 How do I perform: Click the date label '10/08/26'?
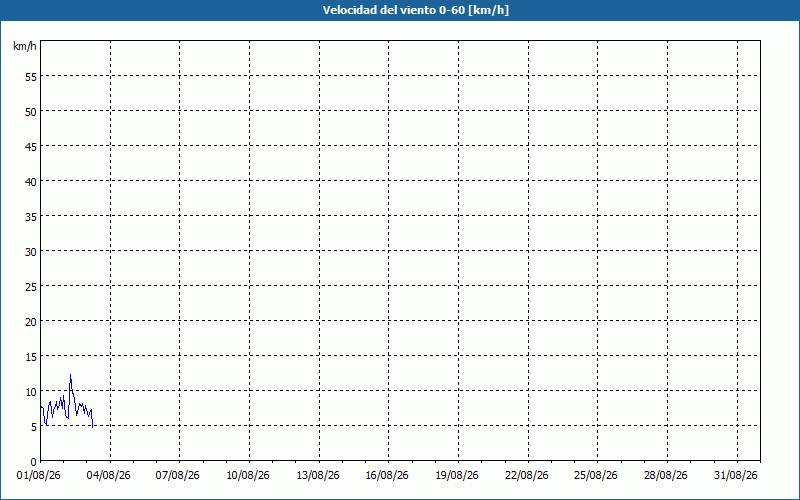click(x=248, y=476)
